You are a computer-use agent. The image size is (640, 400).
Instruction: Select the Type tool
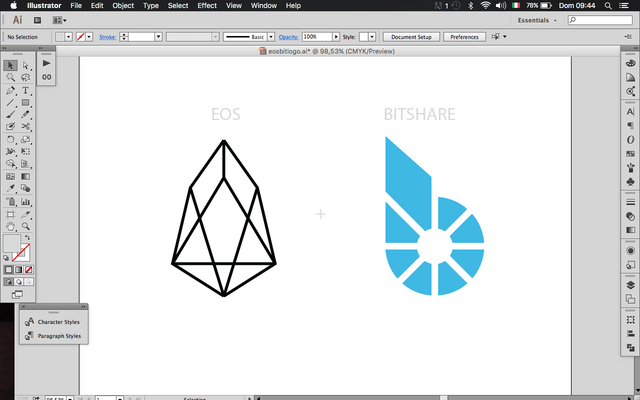(26, 91)
